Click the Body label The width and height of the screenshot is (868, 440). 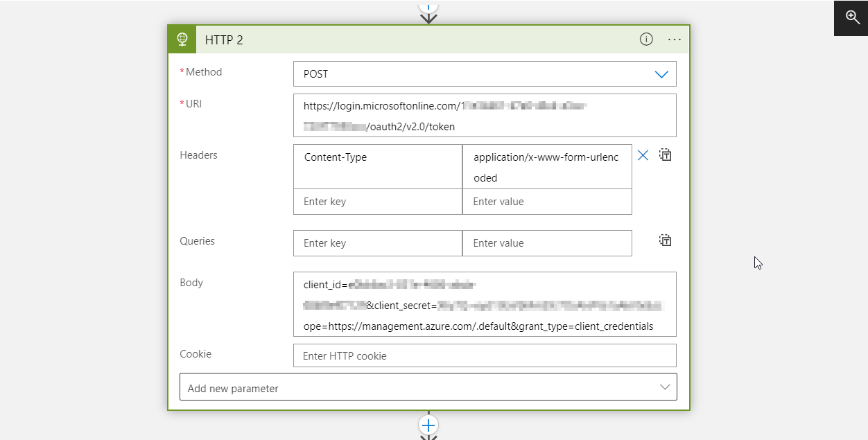[x=191, y=283]
